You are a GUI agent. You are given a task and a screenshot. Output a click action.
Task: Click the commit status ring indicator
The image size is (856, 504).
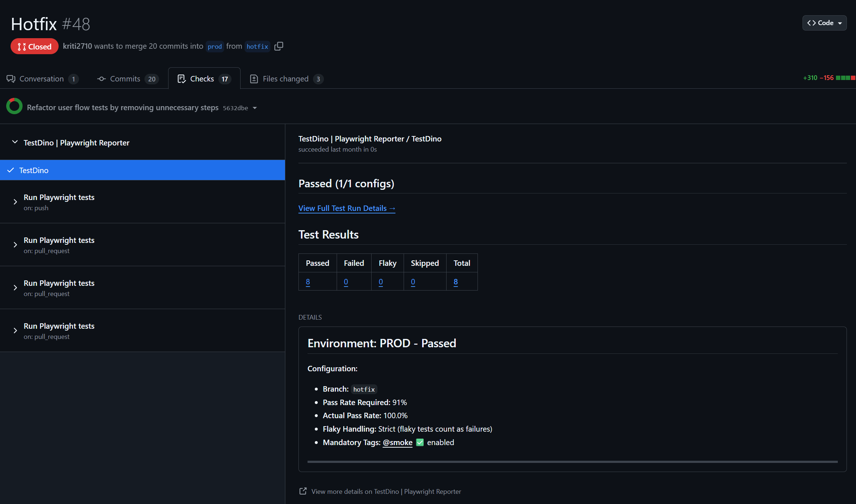(x=14, y=106)
